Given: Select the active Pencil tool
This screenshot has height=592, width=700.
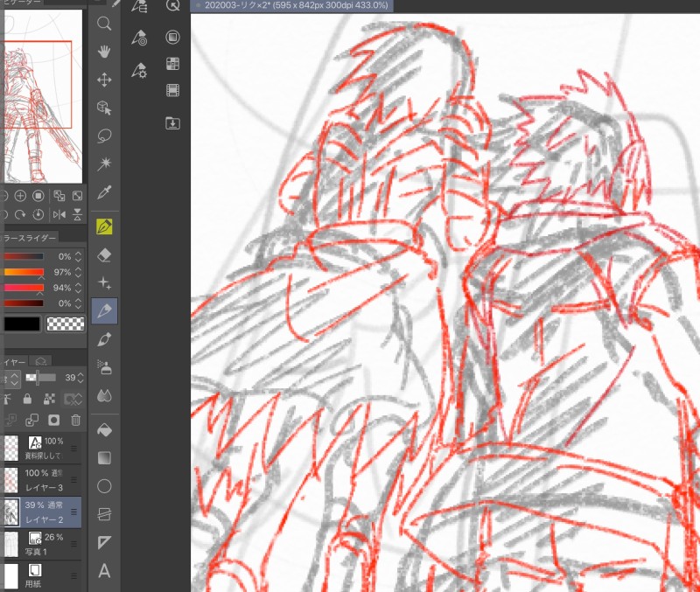Looking at the screenshot, I should 104,310.
